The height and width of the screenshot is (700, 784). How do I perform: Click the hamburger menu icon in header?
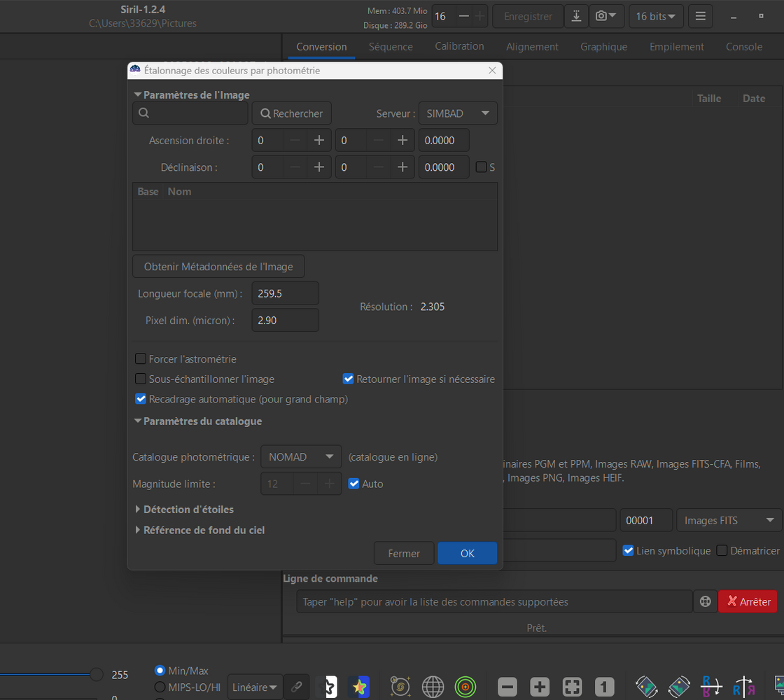tap(701, 16)
